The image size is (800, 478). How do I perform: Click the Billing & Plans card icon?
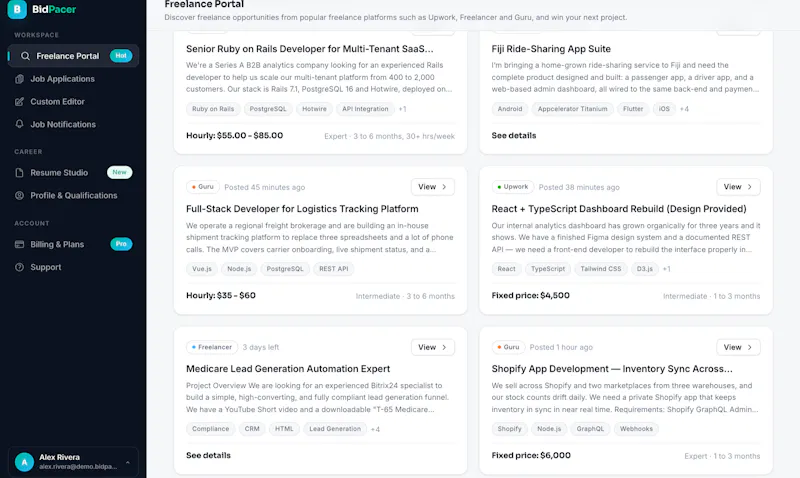coord(19,244)
